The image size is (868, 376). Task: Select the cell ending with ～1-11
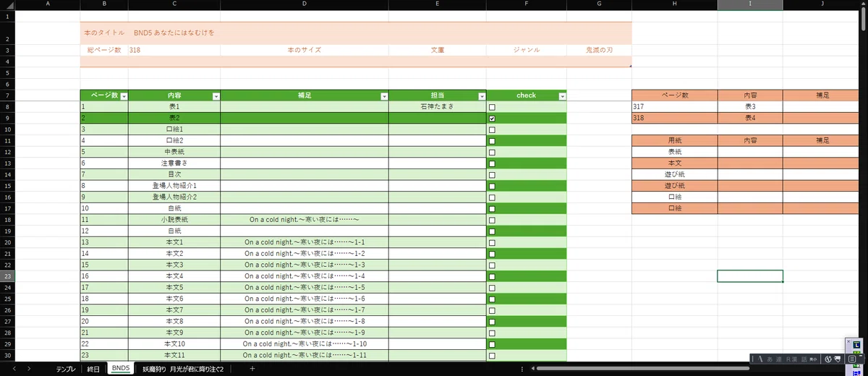305,355
